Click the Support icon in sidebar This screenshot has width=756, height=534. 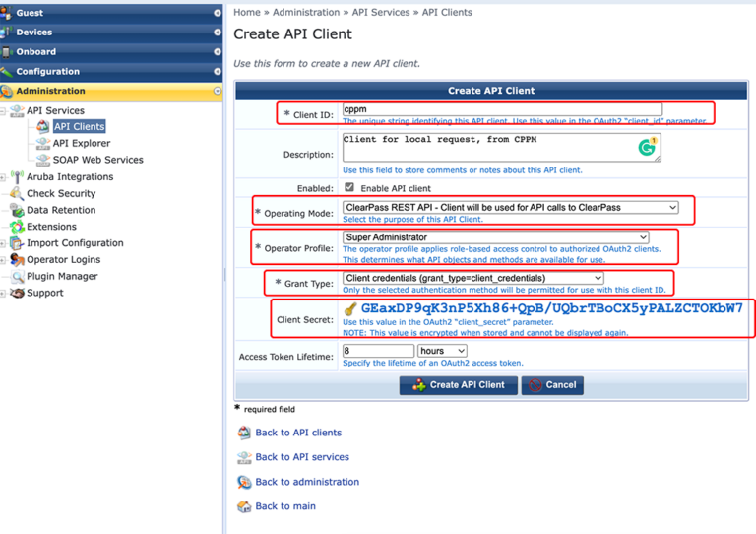tap(17, 293)
